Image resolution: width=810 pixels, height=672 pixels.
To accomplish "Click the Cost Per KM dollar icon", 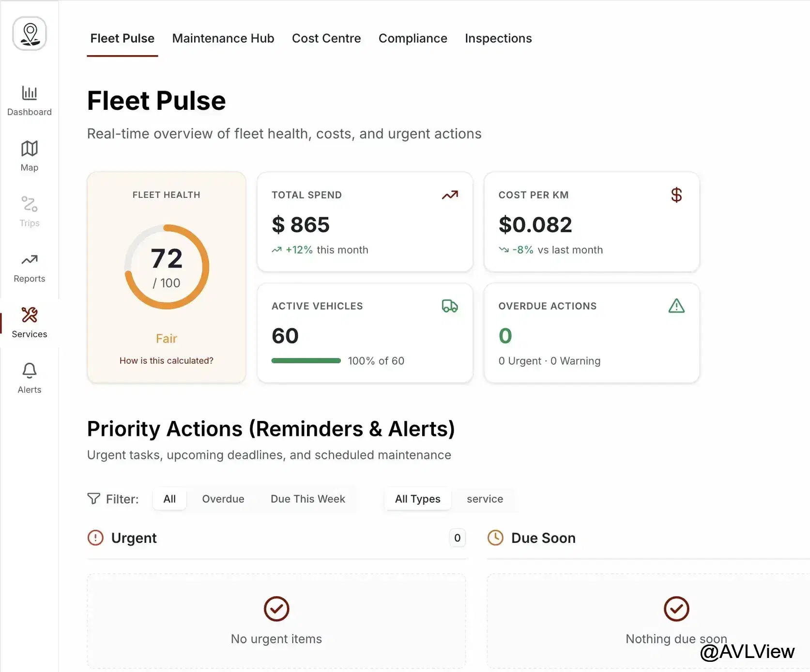I will [676, 195].
